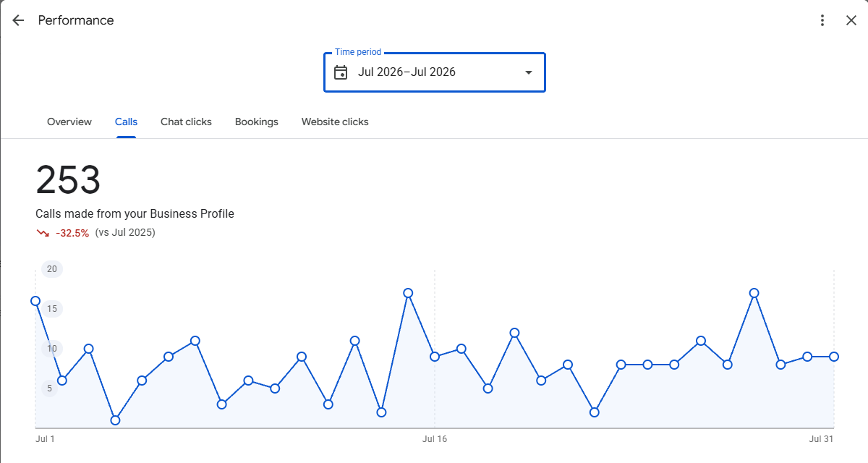868x463 pixels.
Task: Click the Performance title
Action: [76, 20]
